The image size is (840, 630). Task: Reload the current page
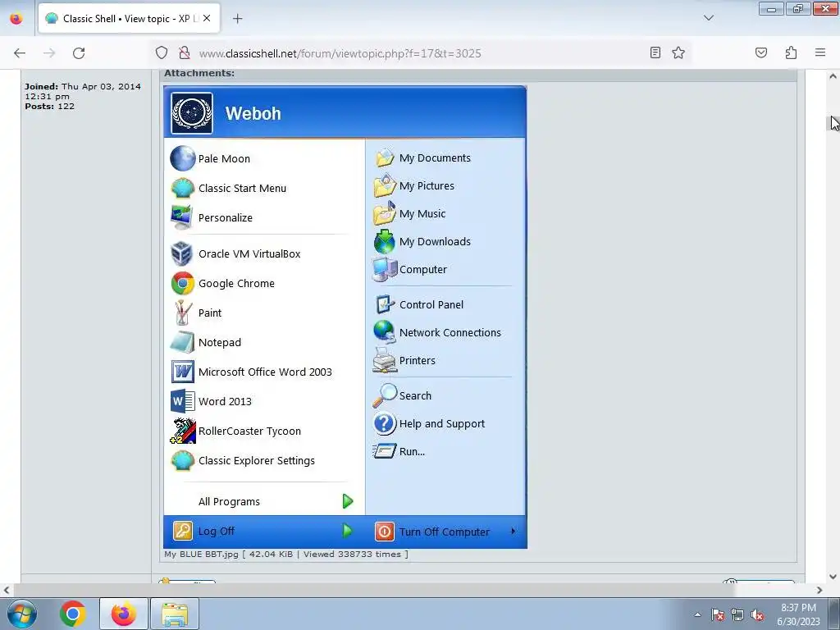[x=79, y=52]
